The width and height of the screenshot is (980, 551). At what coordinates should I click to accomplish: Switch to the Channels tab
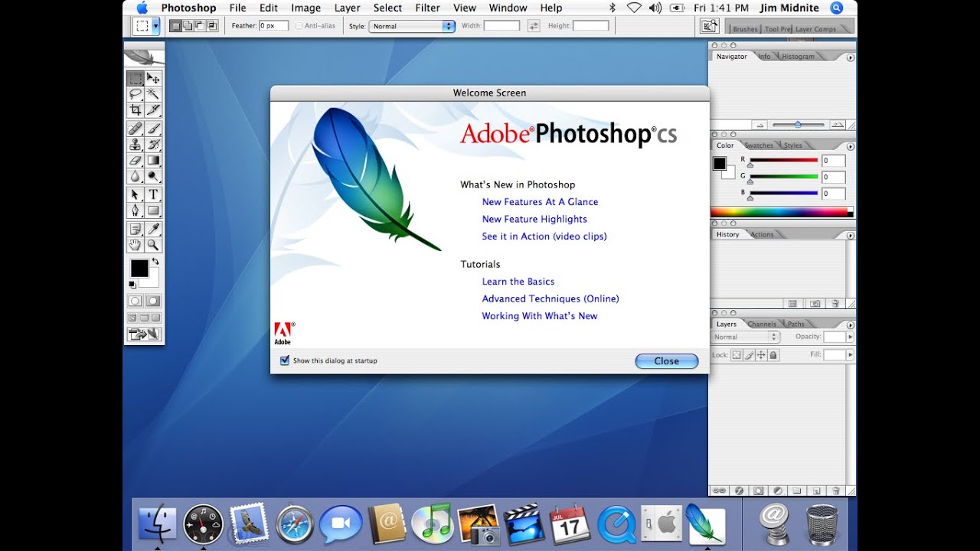[762, 324]
